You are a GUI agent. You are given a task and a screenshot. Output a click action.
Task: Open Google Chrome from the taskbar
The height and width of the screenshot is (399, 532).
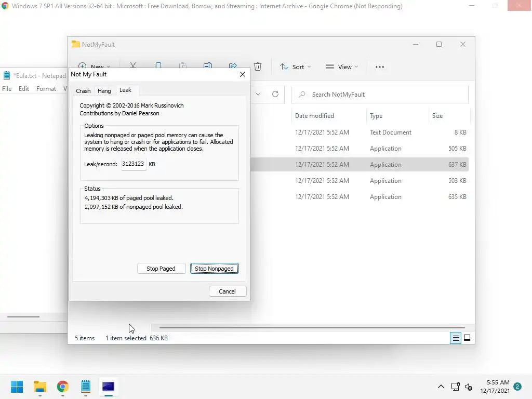point(63,387)
